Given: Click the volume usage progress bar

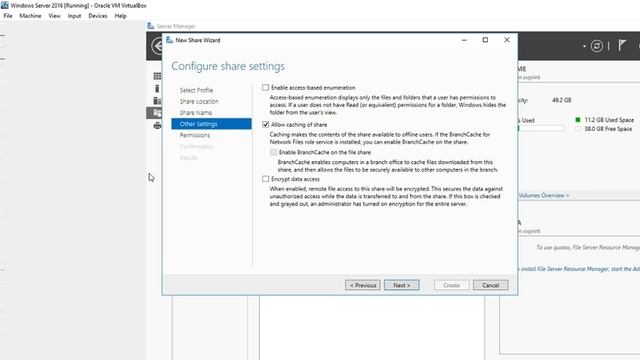Looking at the screenshot, I should pyautogui.click(x=541, y=128).
